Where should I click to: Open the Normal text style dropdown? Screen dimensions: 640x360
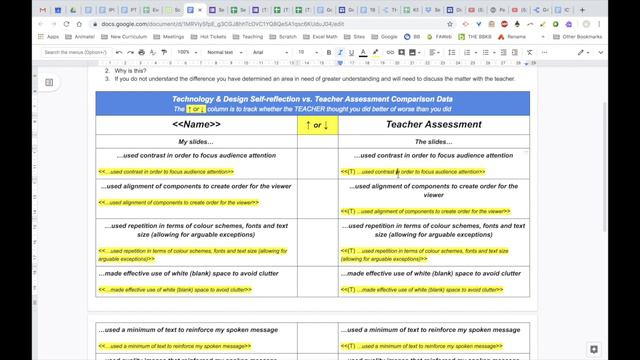(x=224, y=52)
